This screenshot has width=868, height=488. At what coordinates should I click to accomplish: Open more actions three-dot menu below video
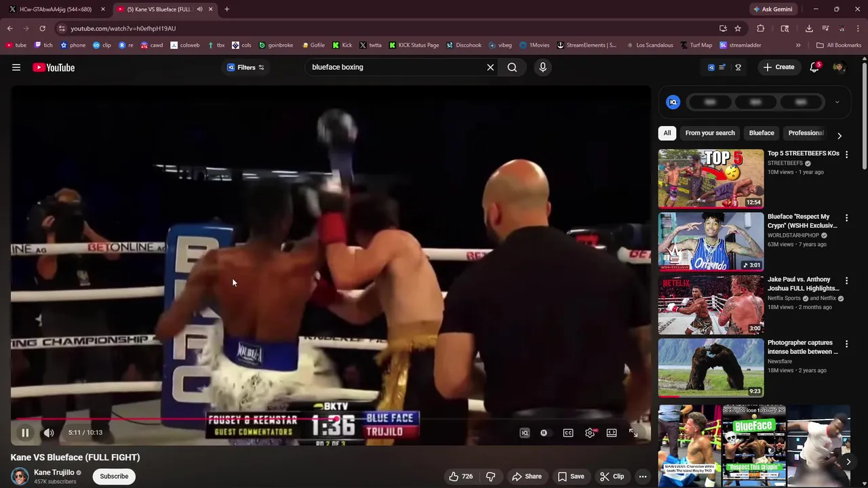tap(643, 476)
